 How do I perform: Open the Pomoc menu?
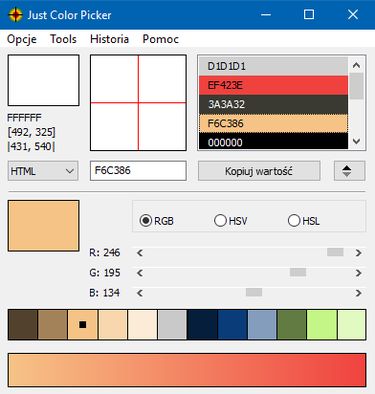(161, 39)
